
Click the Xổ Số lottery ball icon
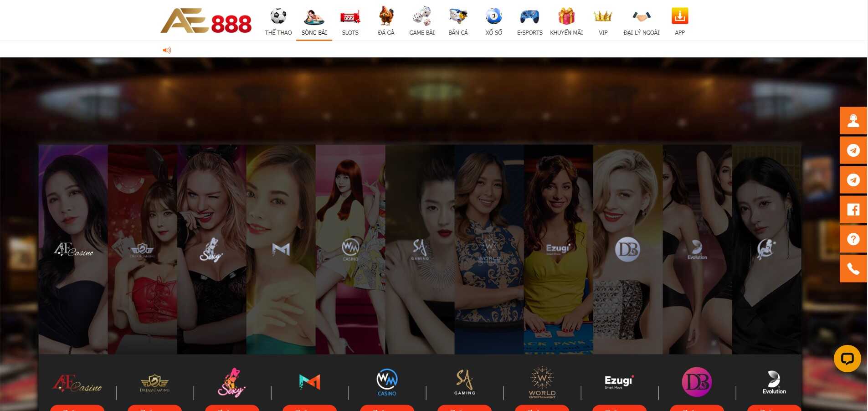click(x=493, y=16)
